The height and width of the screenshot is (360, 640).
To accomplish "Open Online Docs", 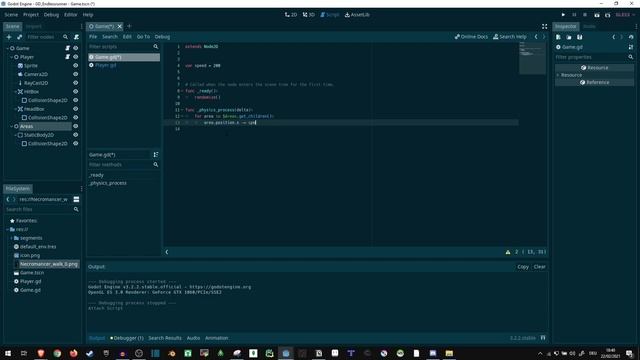I will (x=471, y=37).
